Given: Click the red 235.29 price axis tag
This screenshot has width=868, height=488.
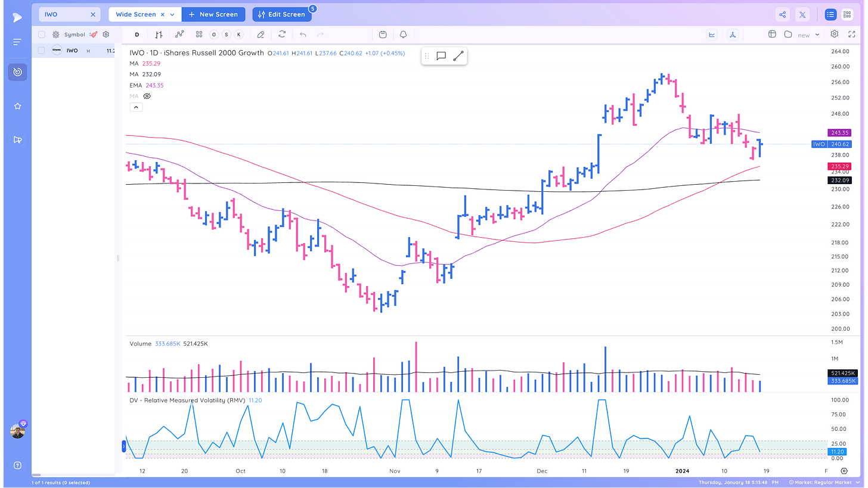Looking at the screenshot, I should [839, 166].
